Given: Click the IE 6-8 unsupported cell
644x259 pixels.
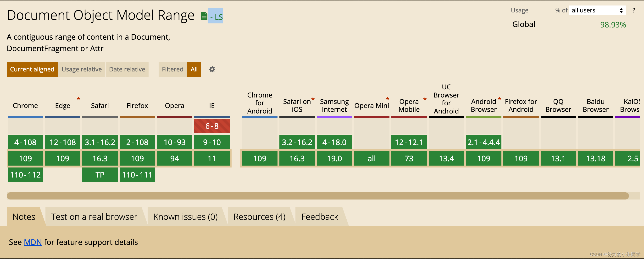Looking at the screenshot, I should [212, 126].
